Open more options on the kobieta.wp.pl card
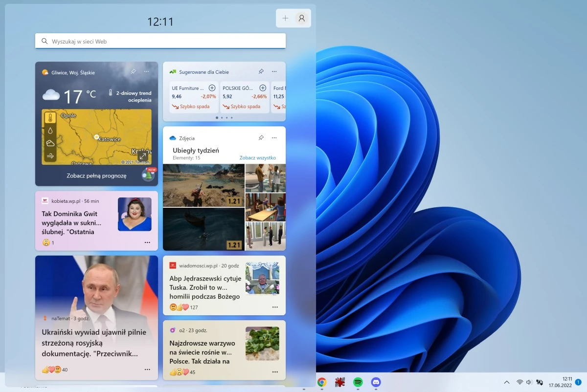 click(x=148, y=243)
